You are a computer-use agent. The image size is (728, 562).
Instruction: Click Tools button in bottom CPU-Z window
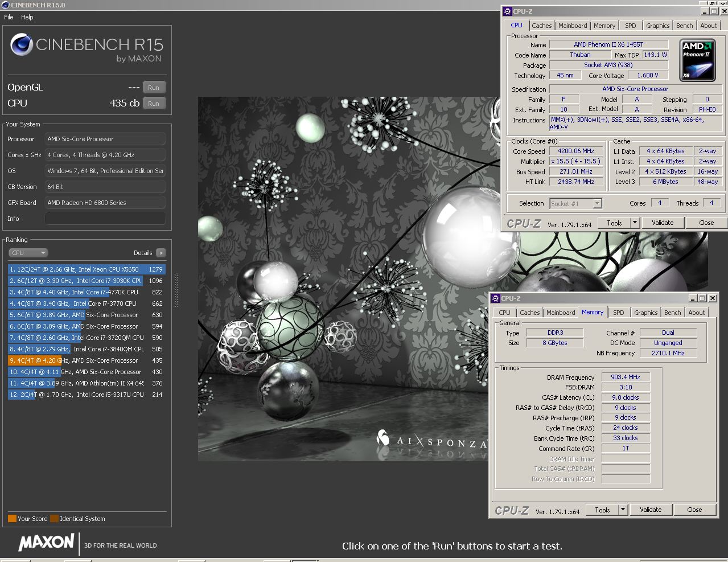603,510
